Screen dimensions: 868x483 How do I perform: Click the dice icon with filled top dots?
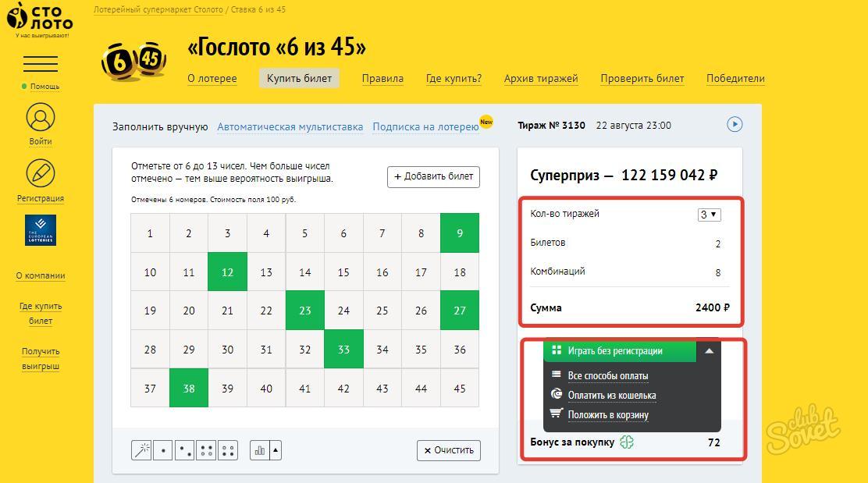tap(206, 450)
